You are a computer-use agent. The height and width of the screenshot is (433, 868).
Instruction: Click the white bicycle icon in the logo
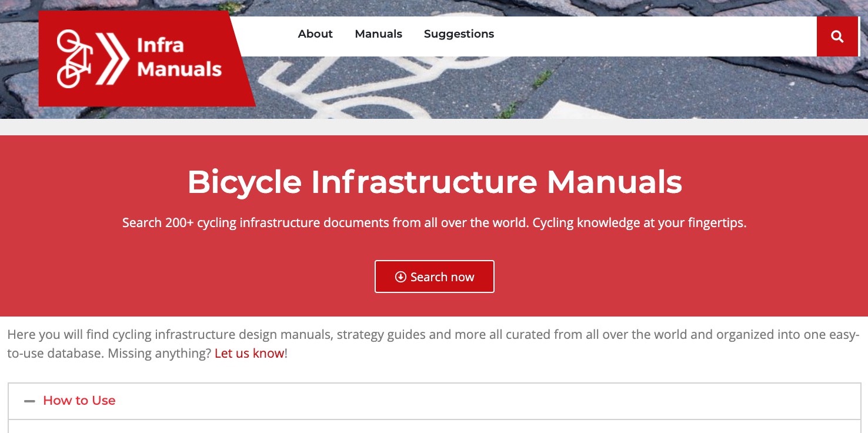[x=75, y=59]
